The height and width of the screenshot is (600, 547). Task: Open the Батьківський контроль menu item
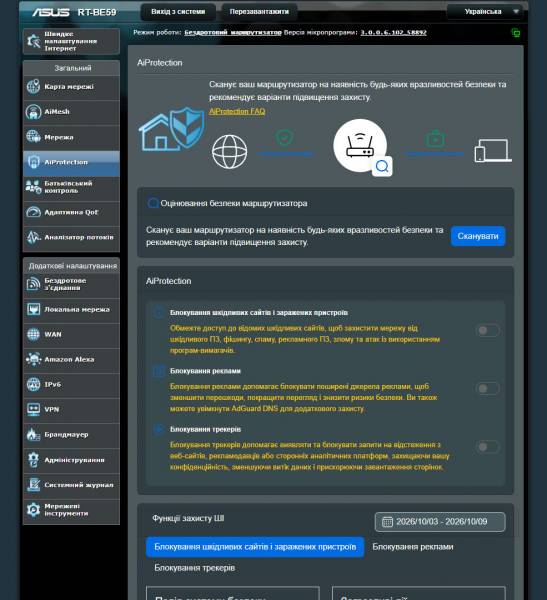(x=71, y=187)
